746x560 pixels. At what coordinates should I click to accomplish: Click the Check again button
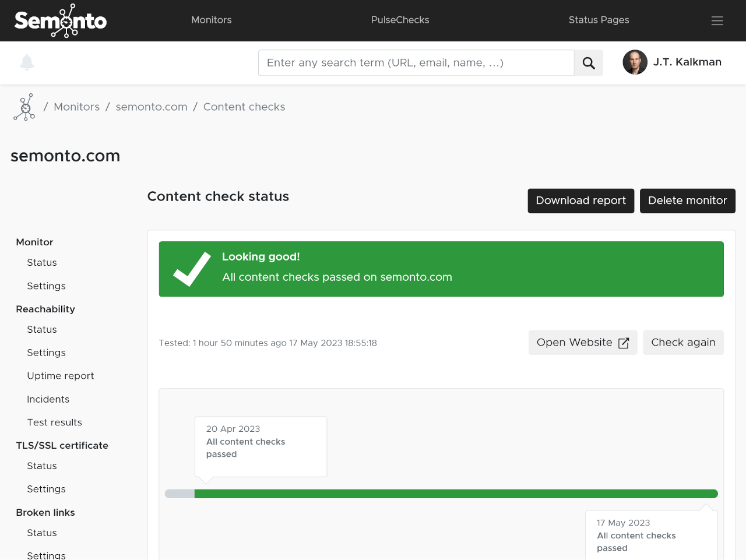click(683, 343)
